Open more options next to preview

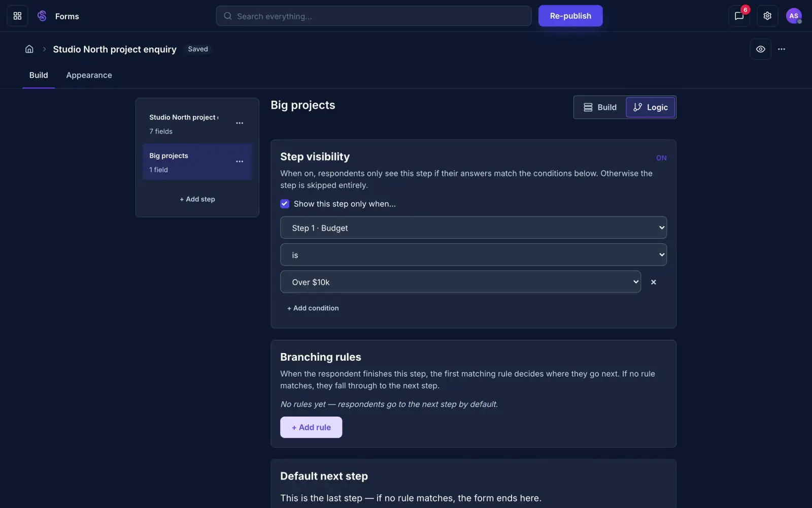point(782,49)
